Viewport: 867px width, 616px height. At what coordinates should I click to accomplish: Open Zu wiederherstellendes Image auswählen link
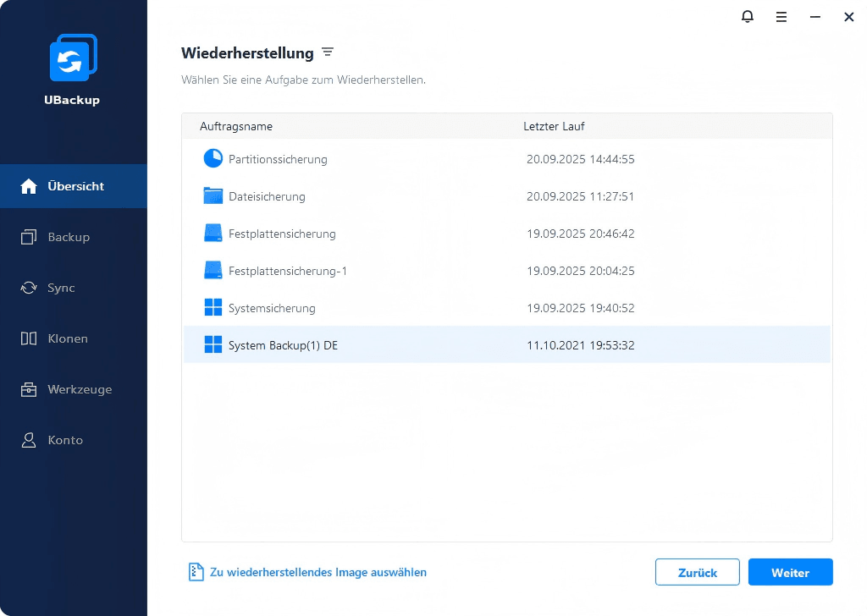[x=318, y=572]
